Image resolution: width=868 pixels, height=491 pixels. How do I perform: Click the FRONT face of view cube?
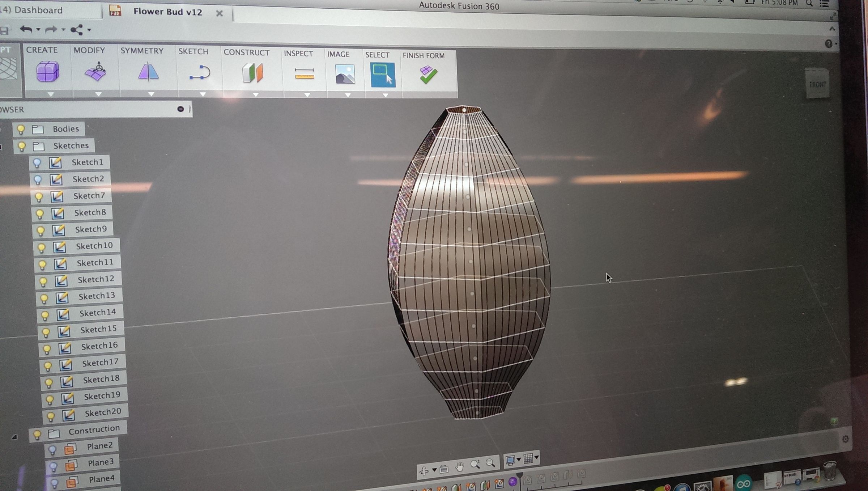click(817, 84)
